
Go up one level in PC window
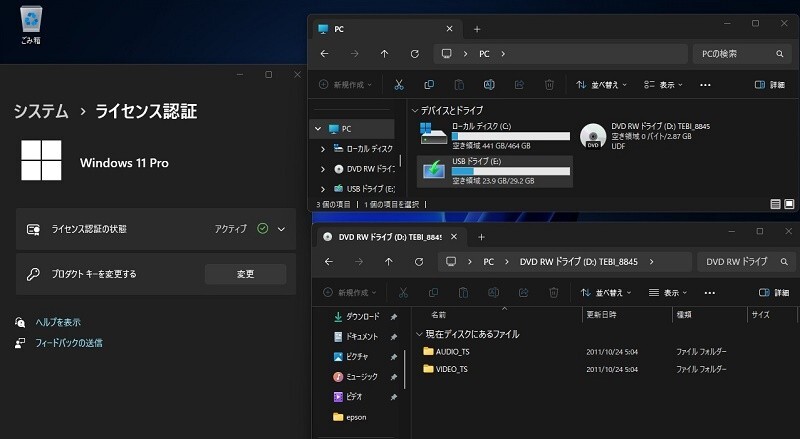pyautogui.click(x=384, y=54)
